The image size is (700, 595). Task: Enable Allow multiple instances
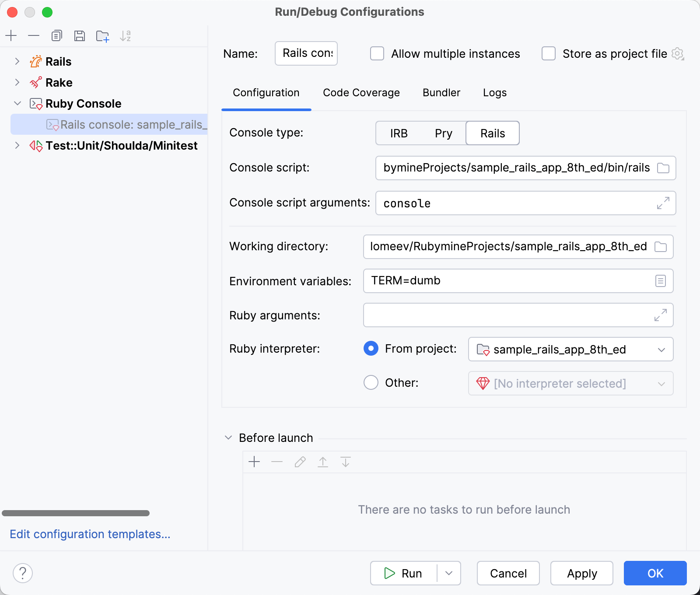click(377, 53)
